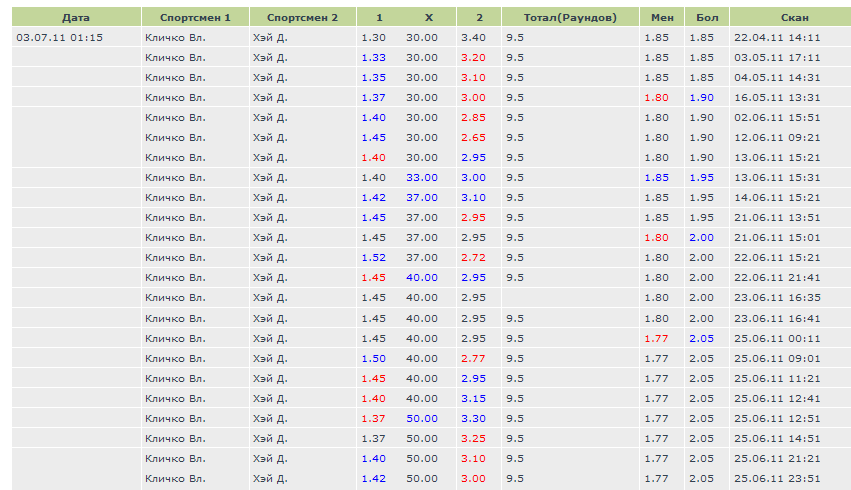Select the date cell 03.07.11 01:15
851x490 pixels.
[x=60, y=37]
